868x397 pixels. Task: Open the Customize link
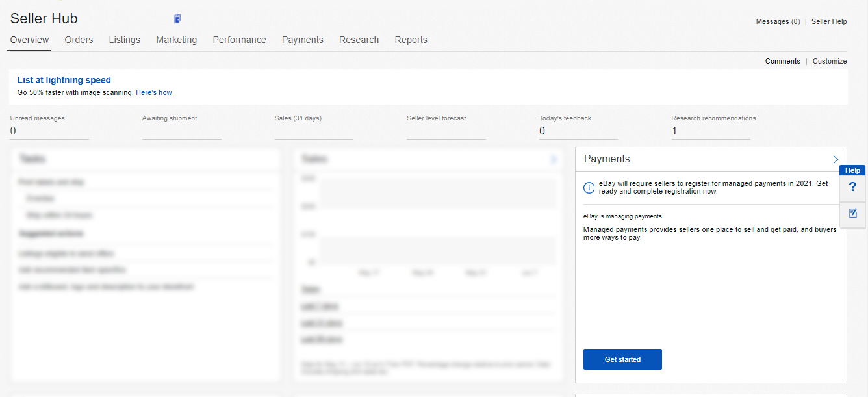click(830, 61)
